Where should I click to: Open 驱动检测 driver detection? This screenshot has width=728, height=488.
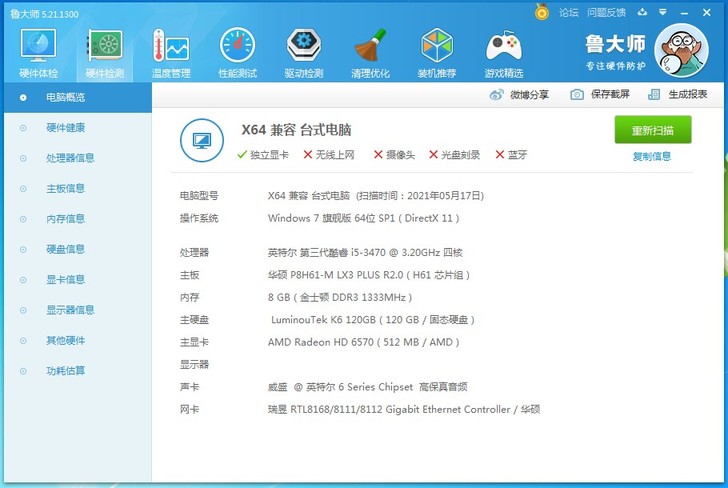[x=304, y=53]
